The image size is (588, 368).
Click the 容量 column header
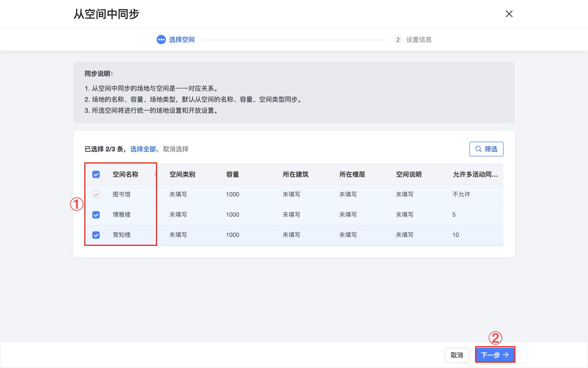[232, 174]
